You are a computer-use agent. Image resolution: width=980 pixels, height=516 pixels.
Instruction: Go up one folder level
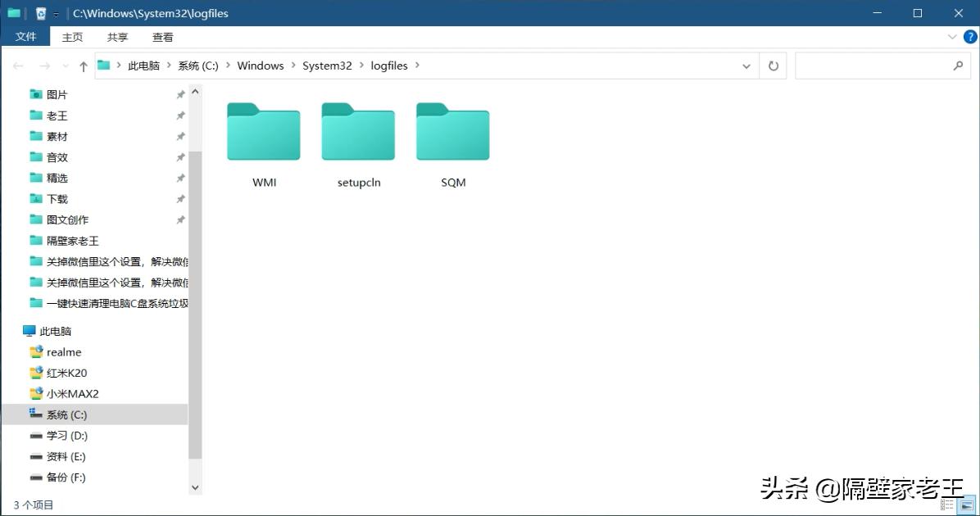coord(83,66)
